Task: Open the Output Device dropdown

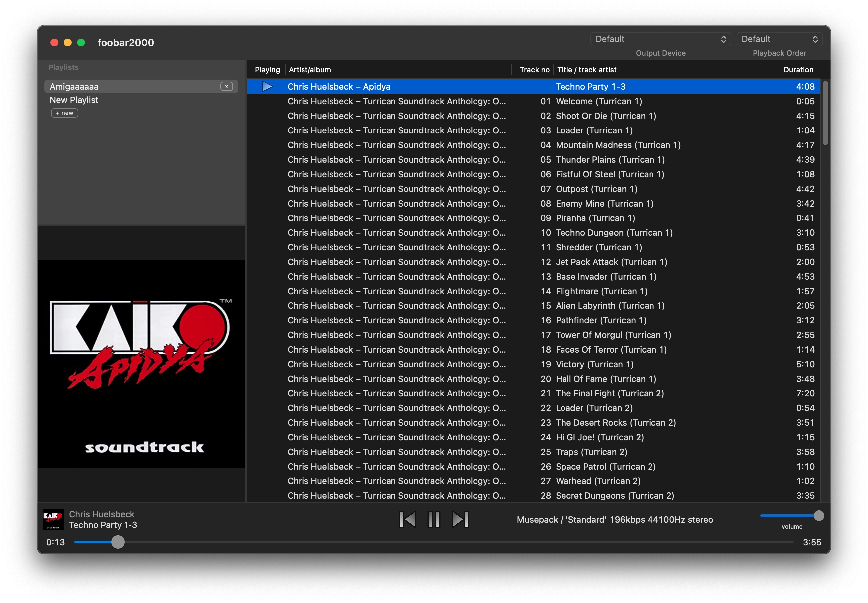Action: pyautogui.click(x=660, y=39)
